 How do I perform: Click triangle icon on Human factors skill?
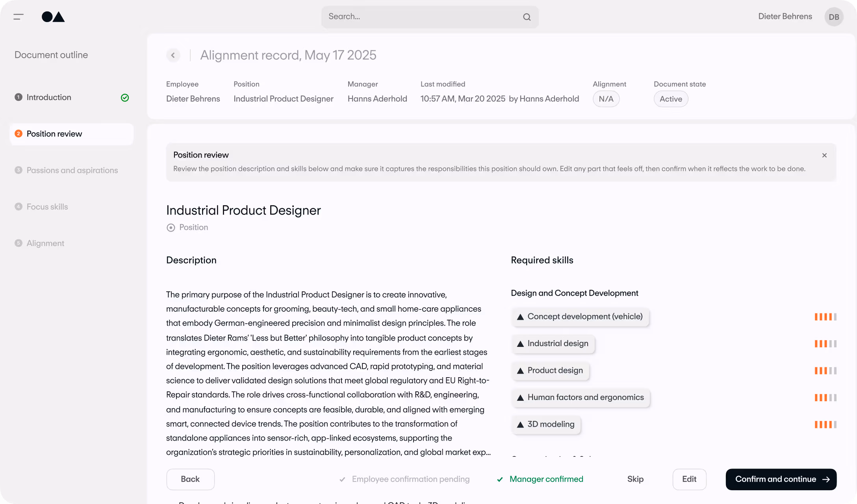520,398
